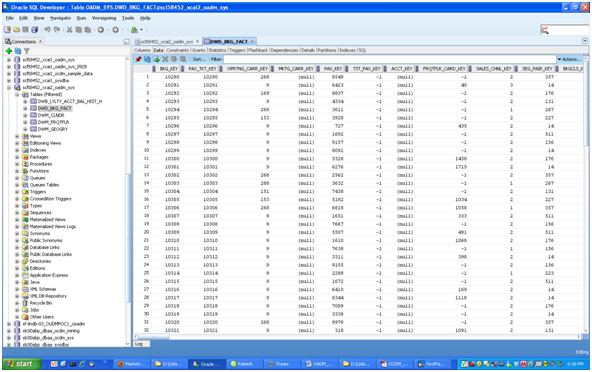Open the Actions dropdown

[569, 59]
